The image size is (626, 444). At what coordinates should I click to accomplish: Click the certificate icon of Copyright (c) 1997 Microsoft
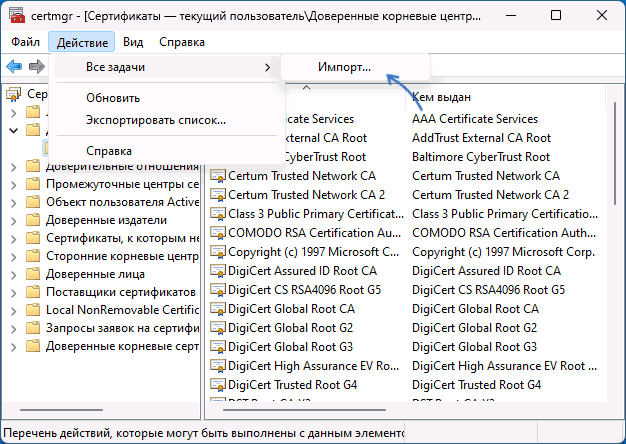(x=218, y=252)
